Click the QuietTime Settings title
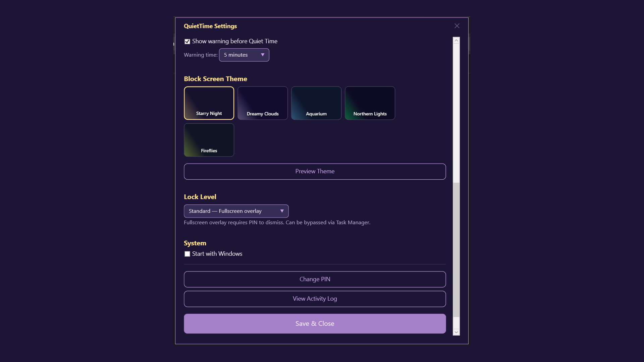The height and width of the screenshot is (362, 644). 210,26
